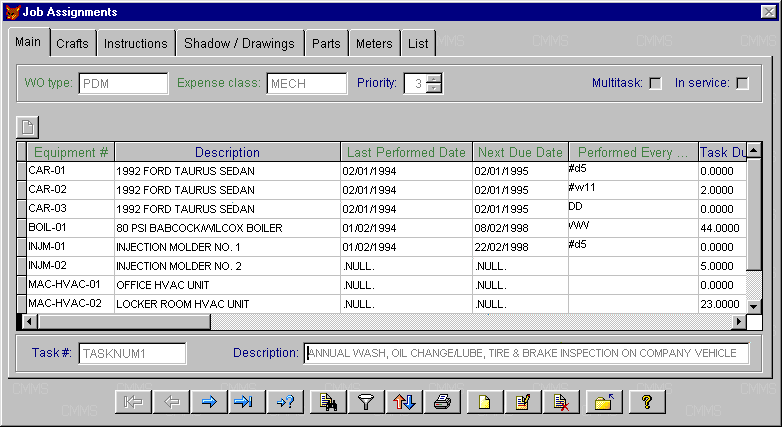Viewport: 782px width, 427px height.
Task: Open help with the question mark icon
Action: pos(646,402)
